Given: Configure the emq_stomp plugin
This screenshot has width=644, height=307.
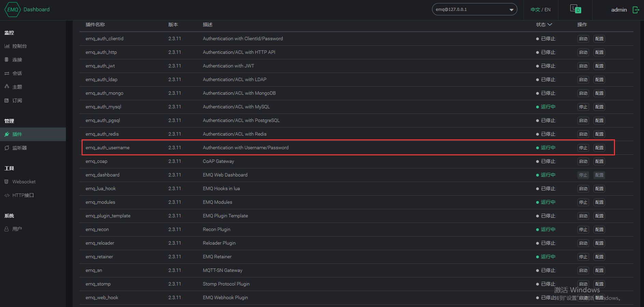Looking at the screenshot, I should pos(599,284).
